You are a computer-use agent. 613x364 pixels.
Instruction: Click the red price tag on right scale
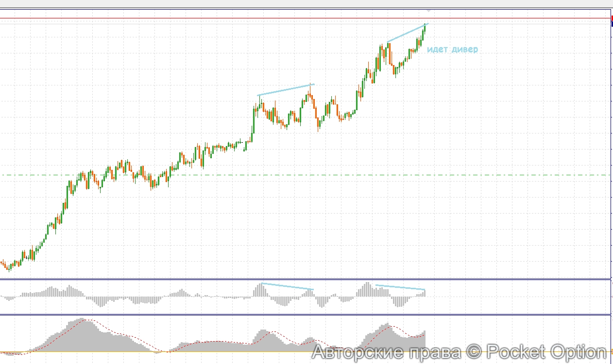(611, 18)
